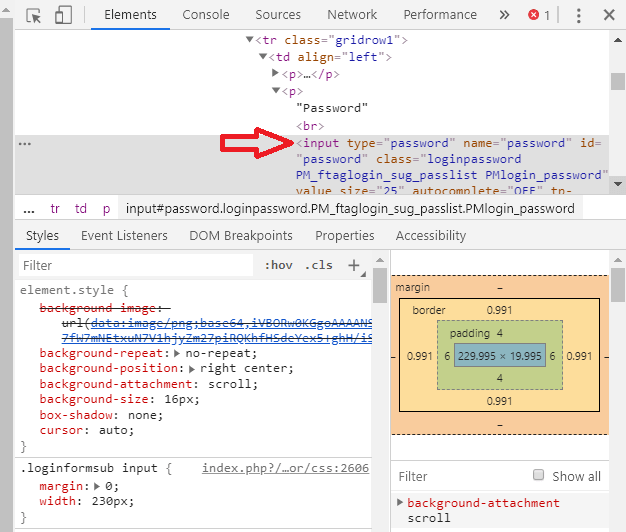Select the p breadcrumb item
626x532 pixels.
click(106, 209)
